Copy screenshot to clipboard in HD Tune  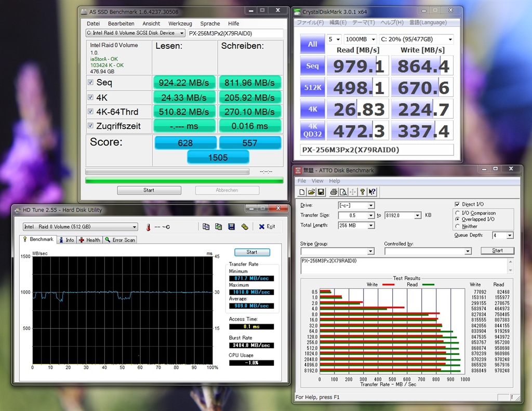(x=219, y=227)
